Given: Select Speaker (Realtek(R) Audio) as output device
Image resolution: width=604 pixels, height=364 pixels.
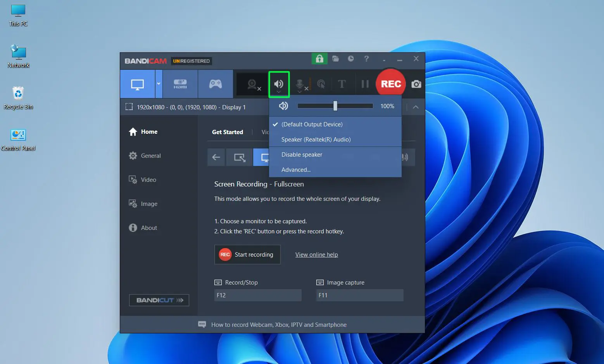Looking at the screenshot, I should 316,139.
